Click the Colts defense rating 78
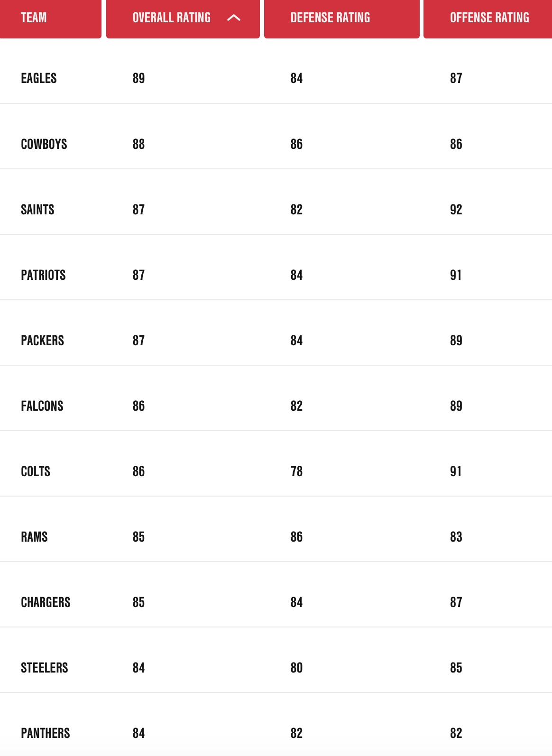This screenshot has width=552, height=756. (x=296, y=471)
